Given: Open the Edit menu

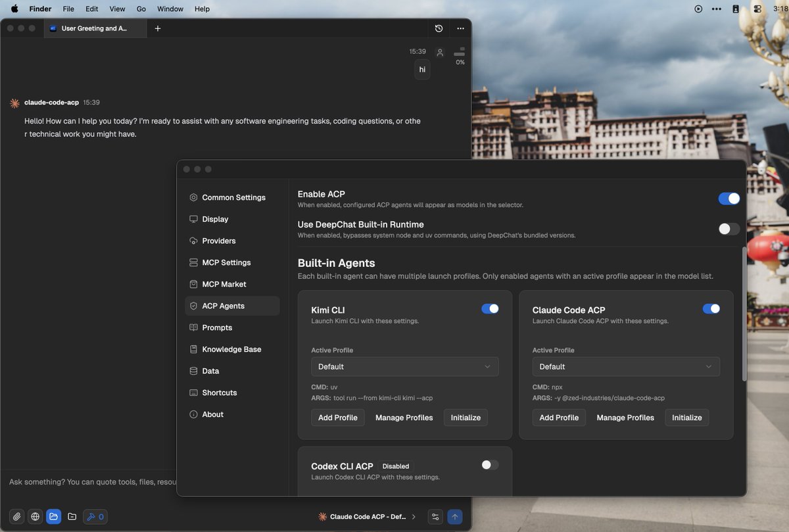Looking at the screenshot, I should tap(92, 9).
